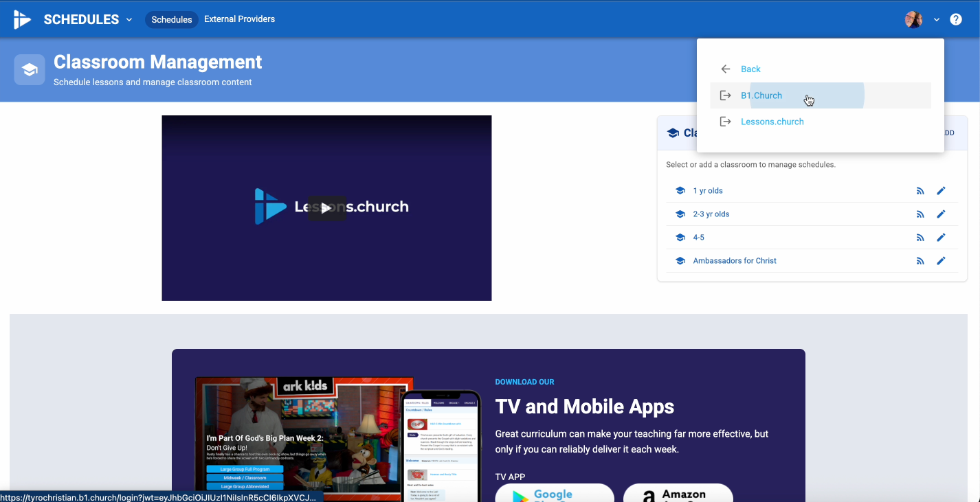Screen dimensions: 980x502
Task: Play the Lessons.church intro video
Action: coord(326,208)
